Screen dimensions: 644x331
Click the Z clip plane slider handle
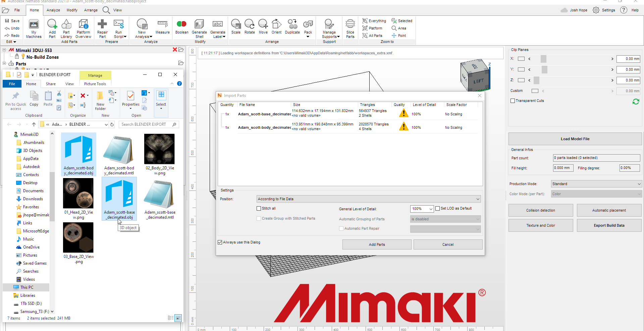[537, 80]
